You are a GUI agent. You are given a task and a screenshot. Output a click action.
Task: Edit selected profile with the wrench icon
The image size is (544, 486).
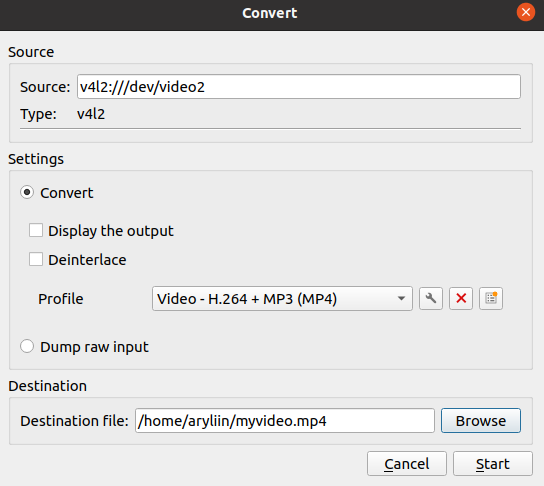click(x=431, y=298)
